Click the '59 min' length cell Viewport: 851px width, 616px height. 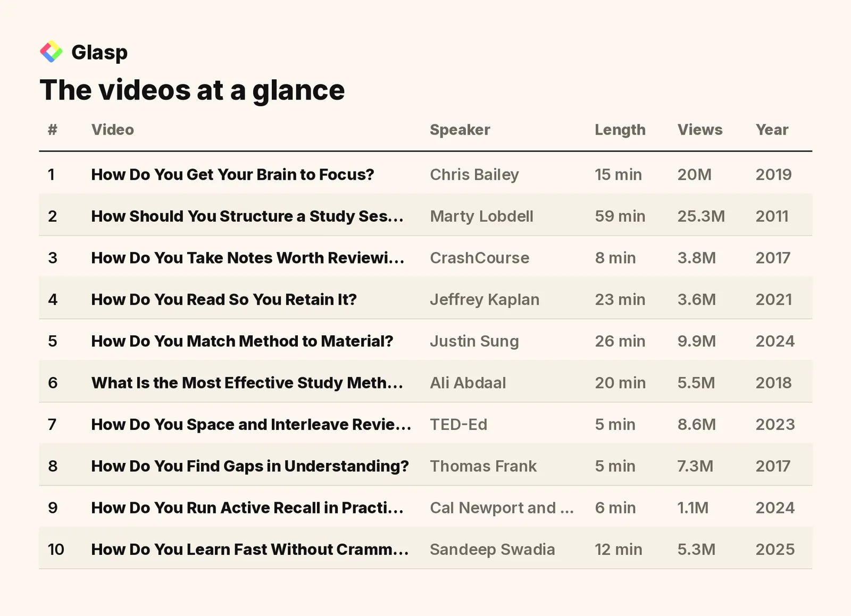(x=620, y=216)
